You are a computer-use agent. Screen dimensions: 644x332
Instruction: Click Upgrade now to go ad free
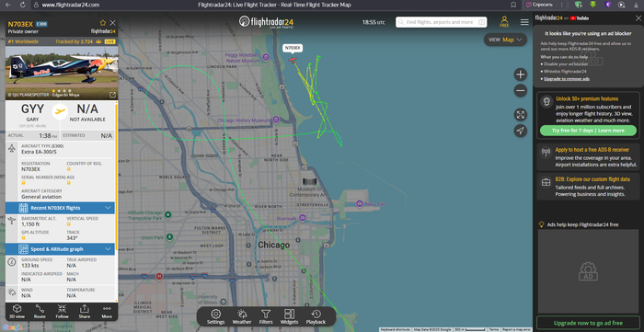[x=588, y=323]
